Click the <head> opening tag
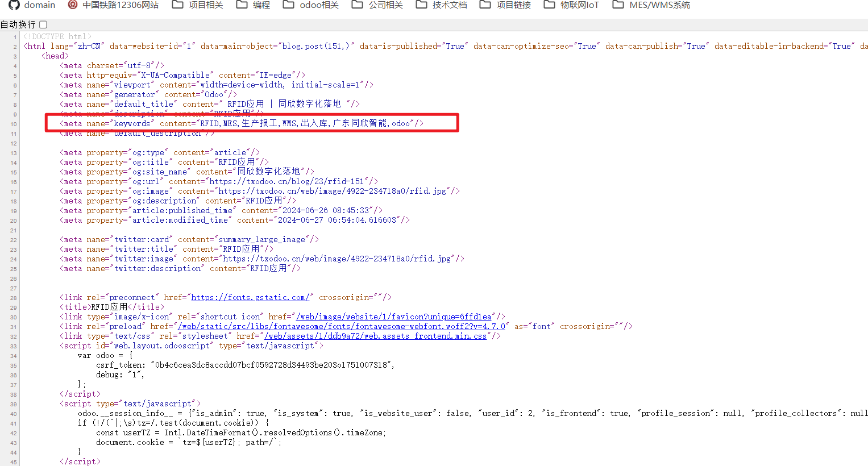 pos(55,56)
